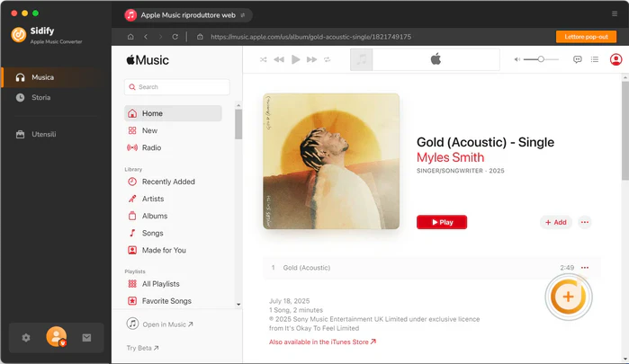Click the Sidify logo icon

click(x=19, y=35)
